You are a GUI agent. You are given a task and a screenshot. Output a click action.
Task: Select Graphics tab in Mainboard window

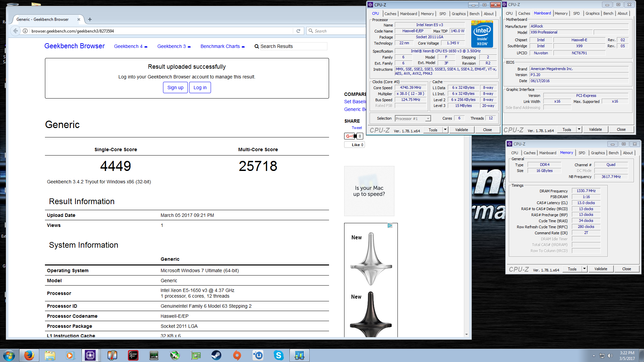pos(592,13)
